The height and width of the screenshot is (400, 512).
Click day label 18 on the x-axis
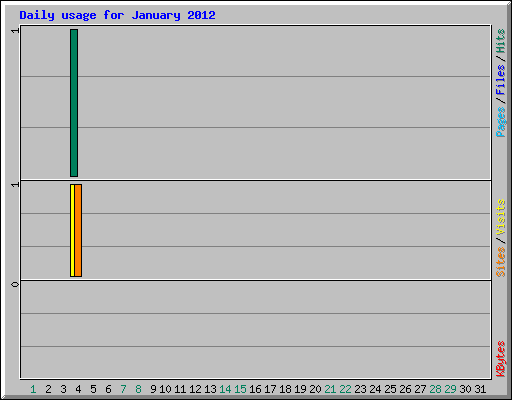(x=285, y=389)
